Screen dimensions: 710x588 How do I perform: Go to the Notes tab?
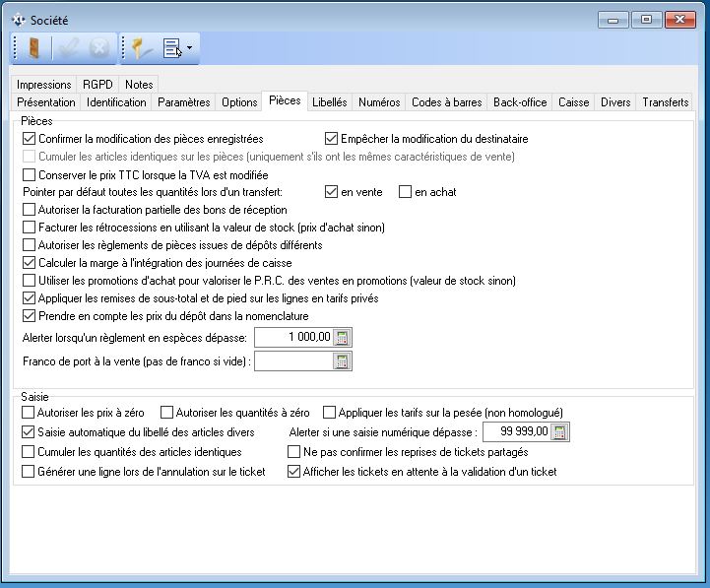tap(139, 85)
